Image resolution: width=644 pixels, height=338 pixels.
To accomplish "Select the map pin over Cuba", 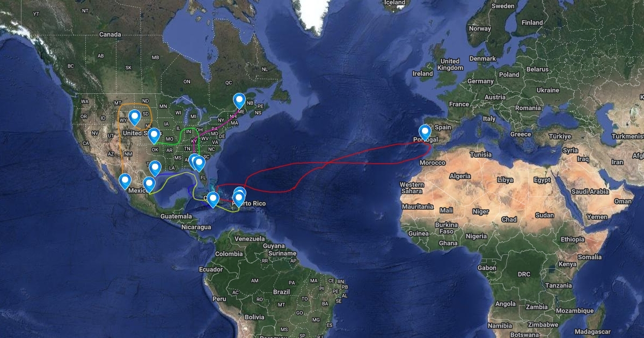I will point(213,200).
